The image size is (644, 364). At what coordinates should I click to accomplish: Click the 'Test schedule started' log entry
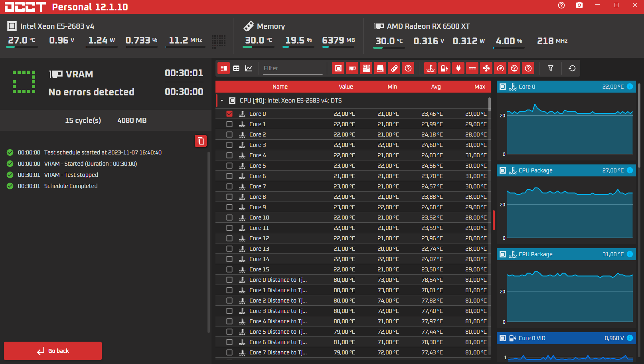tap(103, 152)
